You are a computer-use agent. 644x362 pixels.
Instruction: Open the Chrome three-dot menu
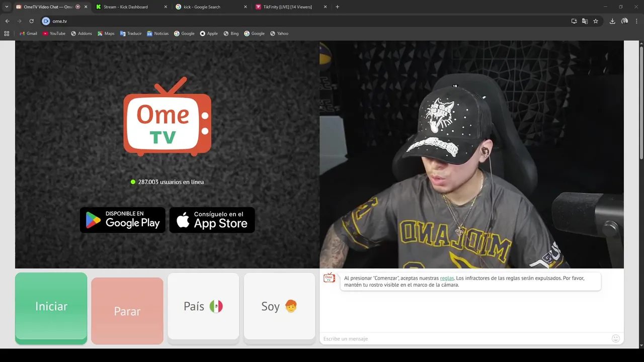636,21
